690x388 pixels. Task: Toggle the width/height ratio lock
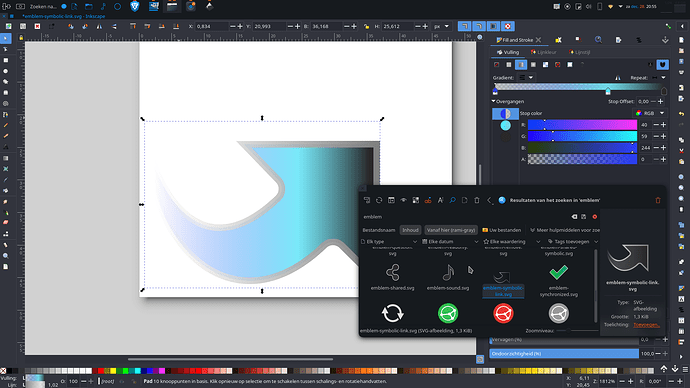[367, 26]
